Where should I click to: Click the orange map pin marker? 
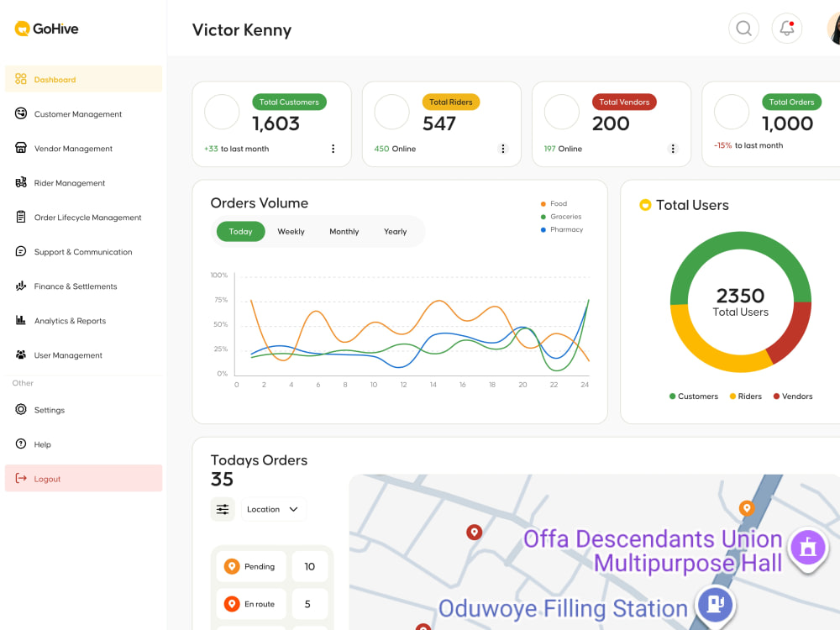[746, 508]
